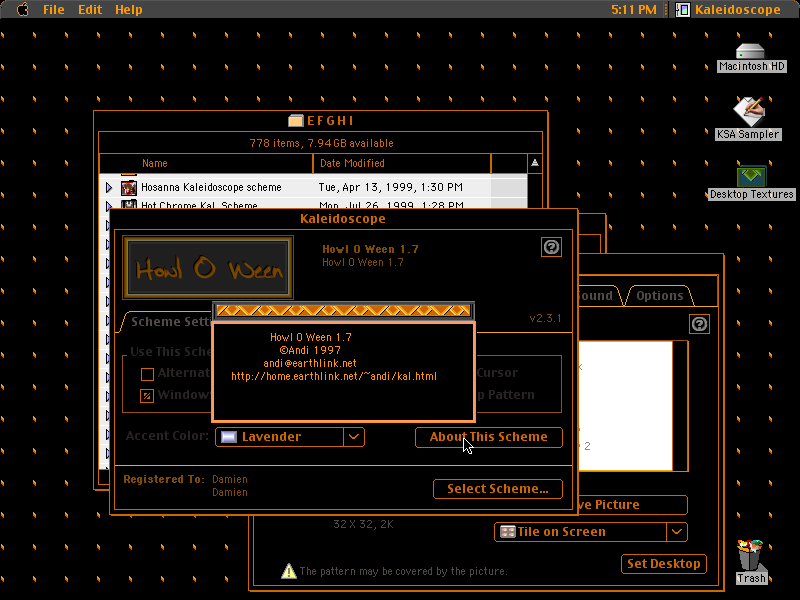The width and height of the screenshot is (800, 600).
Task: Open the File menu
Action: [x=54, y=9]
